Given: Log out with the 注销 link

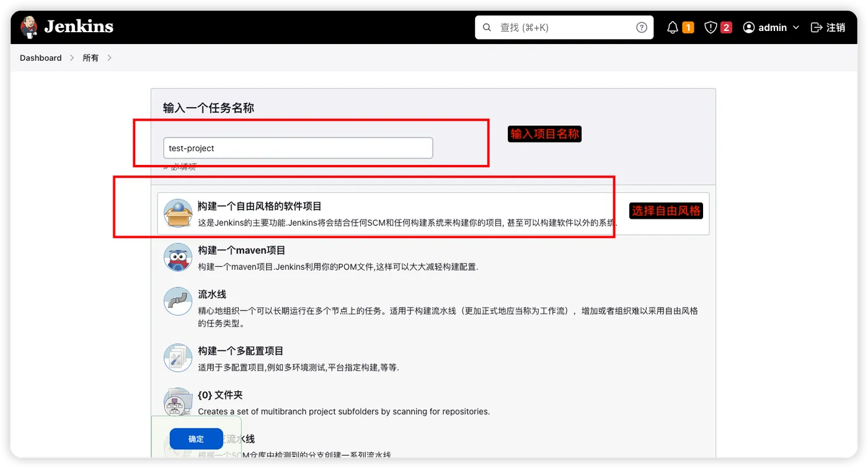Looking at the screenshot, I should (828, 27).
